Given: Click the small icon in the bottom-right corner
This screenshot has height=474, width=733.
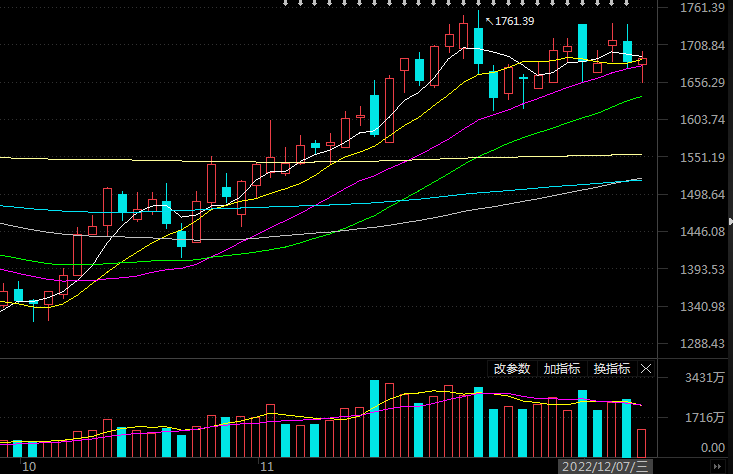Looking at the screenshot, I should (x=716, y=466).
